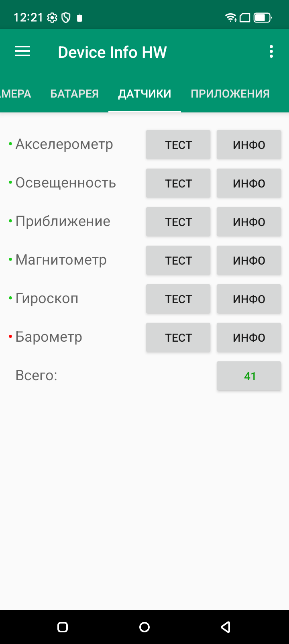The height and width of the screenshot is (644, 289).
Task: Tap the battery indicator in status bar
Action: (x=263, y=18)
